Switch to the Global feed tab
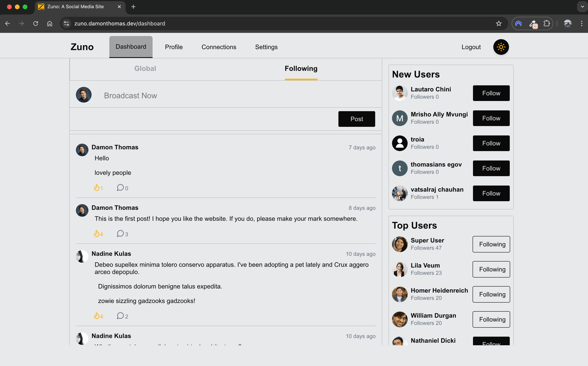The width and height of the screenshot is (588, 366). (x=145, y=69)
